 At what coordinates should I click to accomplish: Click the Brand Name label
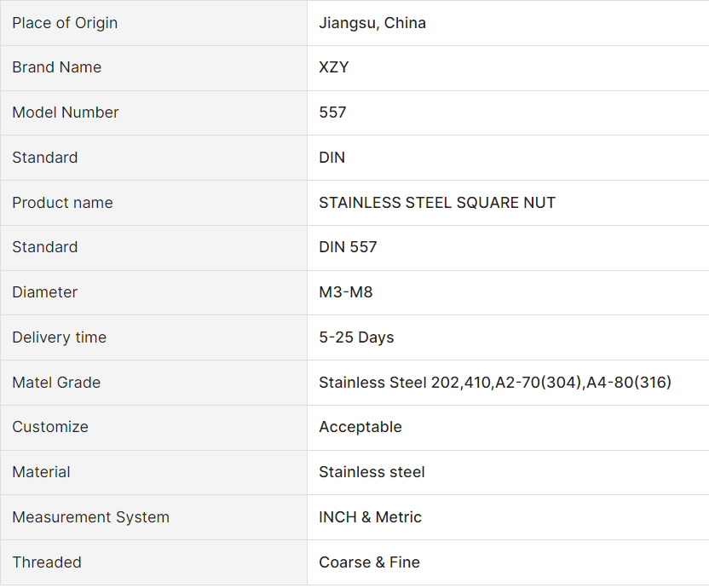tap(56, 67)
